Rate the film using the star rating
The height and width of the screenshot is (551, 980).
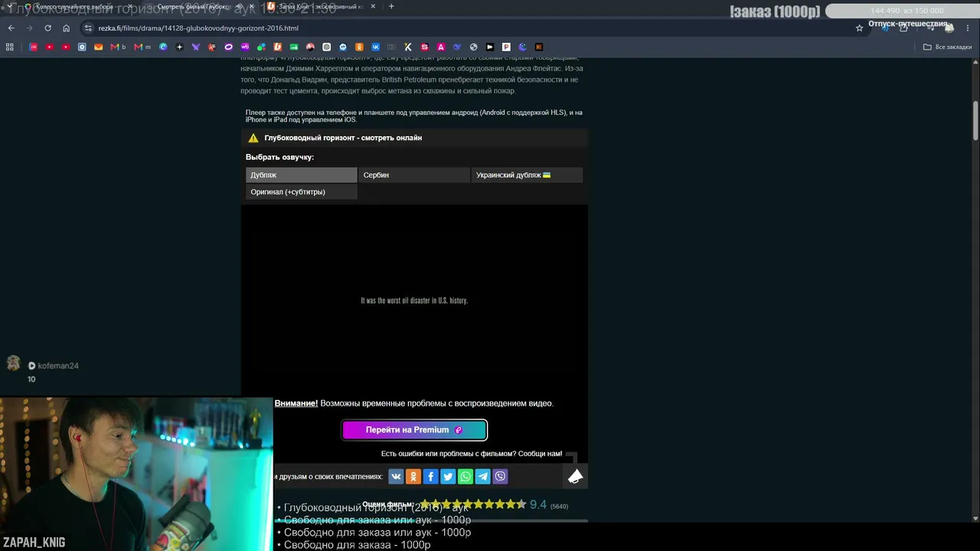(472, 504)
